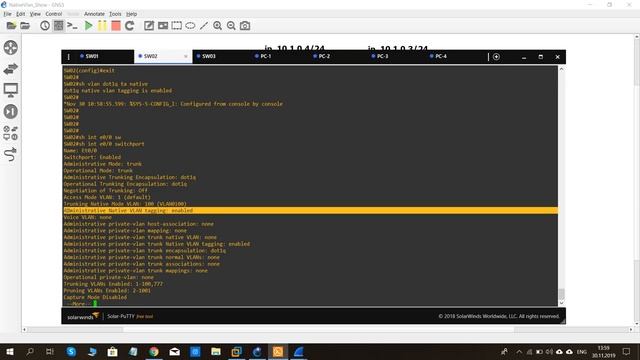The height and width of the screenshot is (360, 640).
Task: Open the Tools menu
Action: pos(115,14)
